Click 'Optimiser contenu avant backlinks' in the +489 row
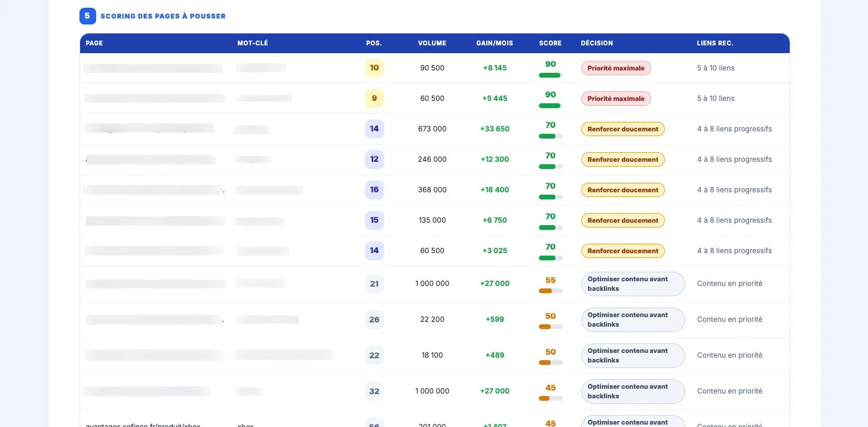Image resolution: width=868 pixels, height=427 pixels. (x=633, y=355)
